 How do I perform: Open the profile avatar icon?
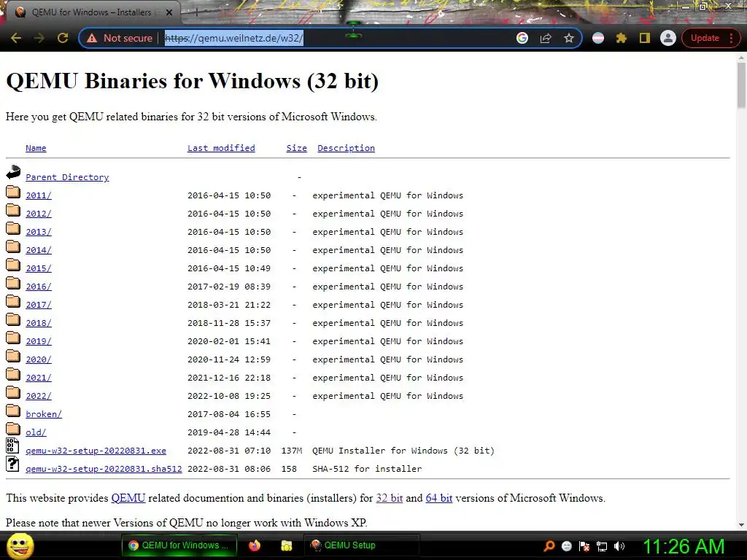click(668, 38)
